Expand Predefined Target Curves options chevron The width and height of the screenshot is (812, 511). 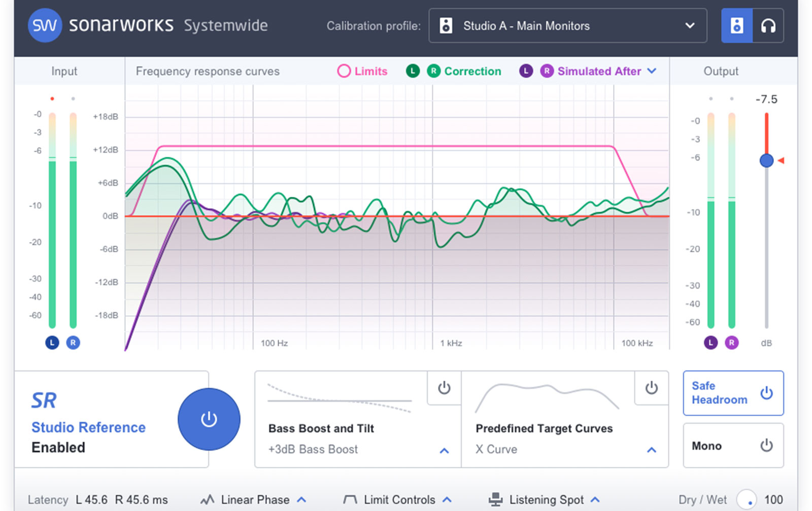click(652, 450)
